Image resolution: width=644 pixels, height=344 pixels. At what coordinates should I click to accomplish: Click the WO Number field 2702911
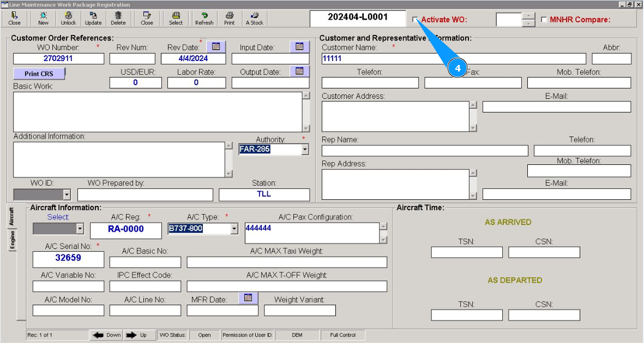(58, 58)
